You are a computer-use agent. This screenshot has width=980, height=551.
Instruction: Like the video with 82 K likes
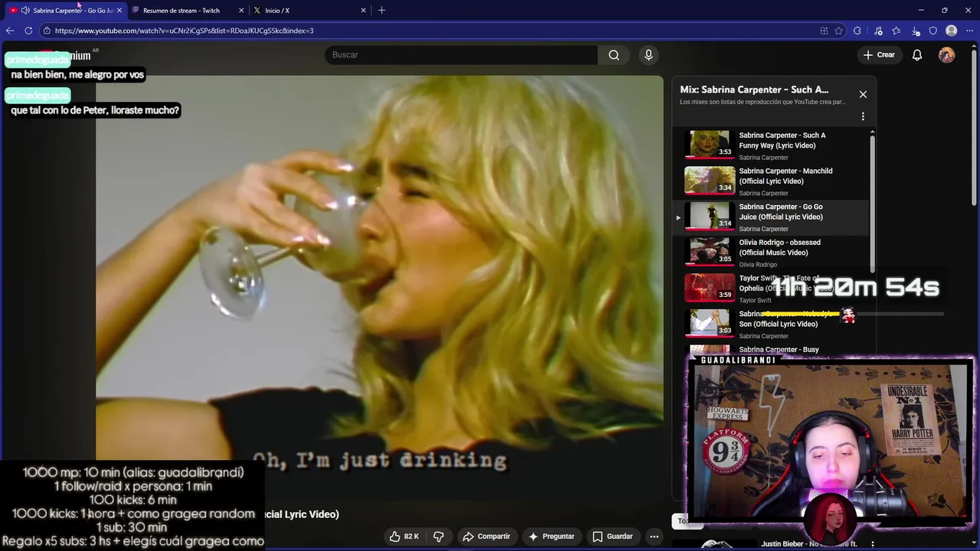pos(404,536)
